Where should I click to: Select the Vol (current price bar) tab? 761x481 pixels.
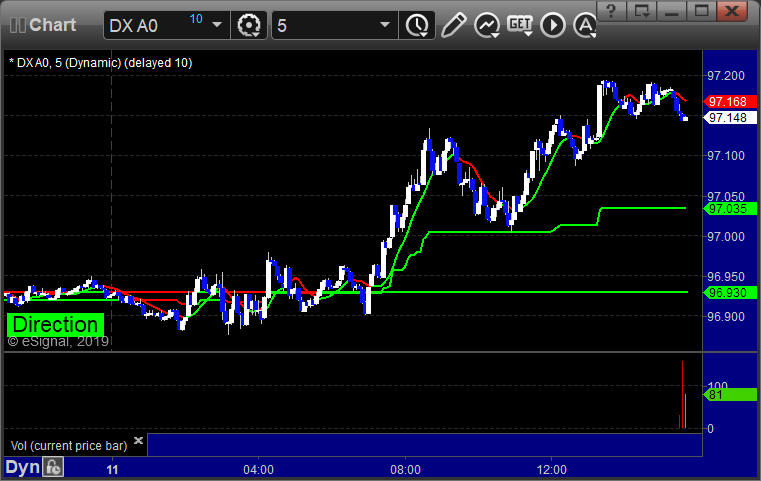click(66, 443)
